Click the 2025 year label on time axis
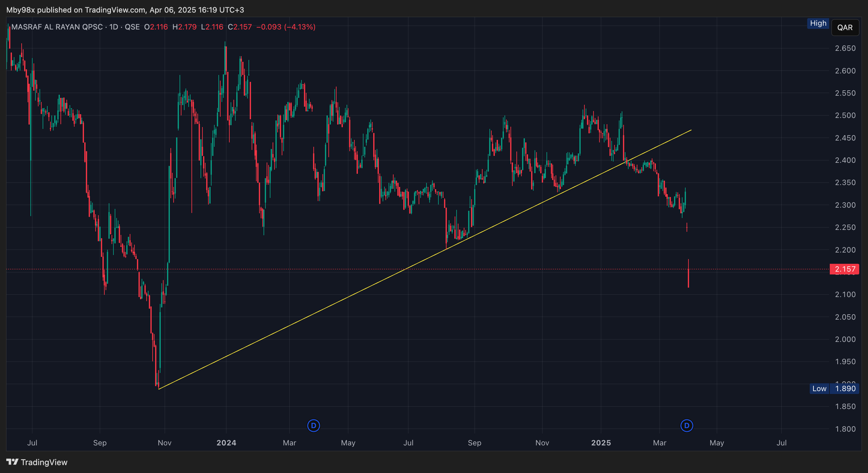 pos(601,443)
